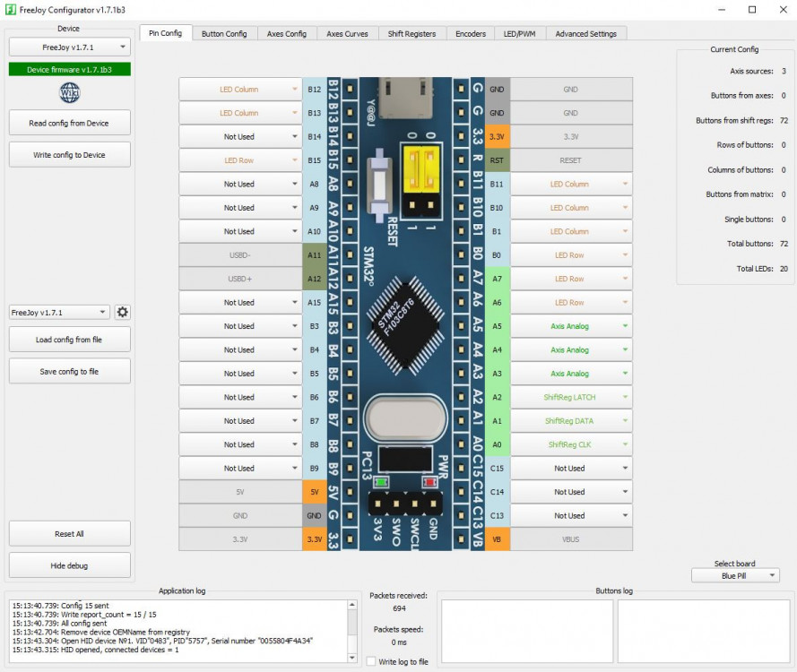The width and height of the screenshot is (797, 672).
Task: Open settings gear next to config selector
Action: tap(123, 312)
